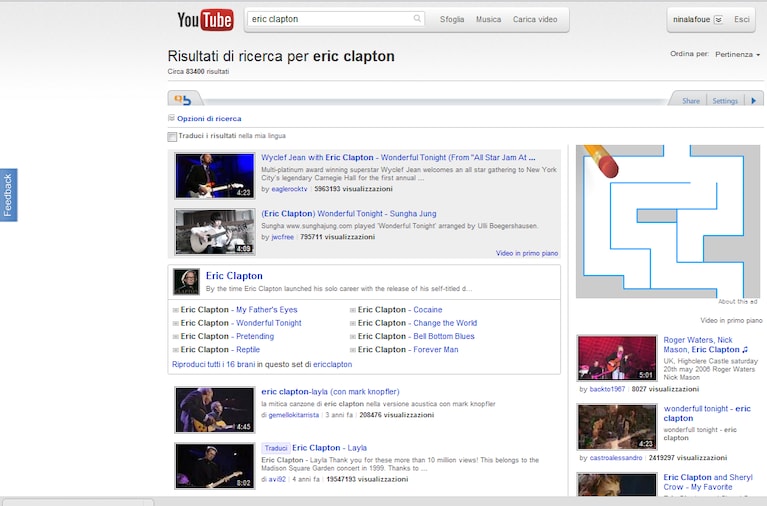The width and height of the screenshot is (767, 506).
Task: Open the Ordina per Pertinenza dropdown
Action: [737, 54]
